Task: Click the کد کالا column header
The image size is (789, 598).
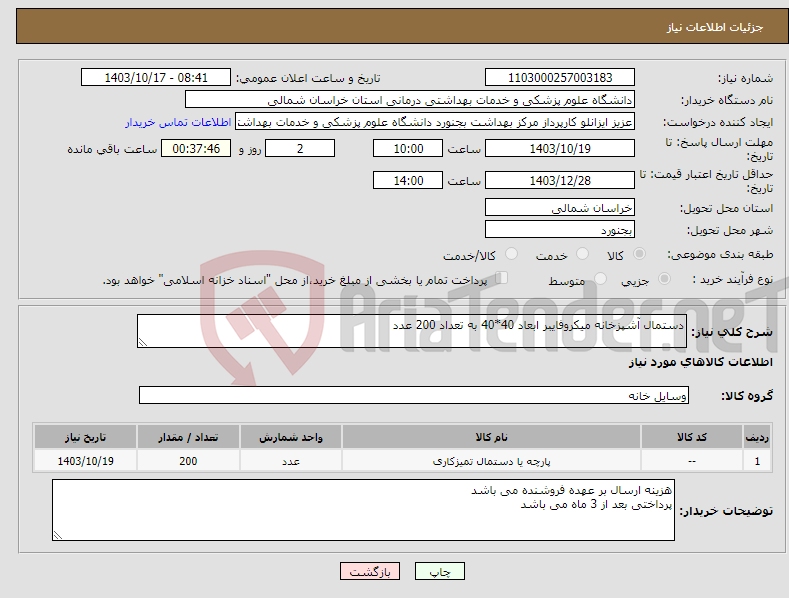Action: point(692,437)
